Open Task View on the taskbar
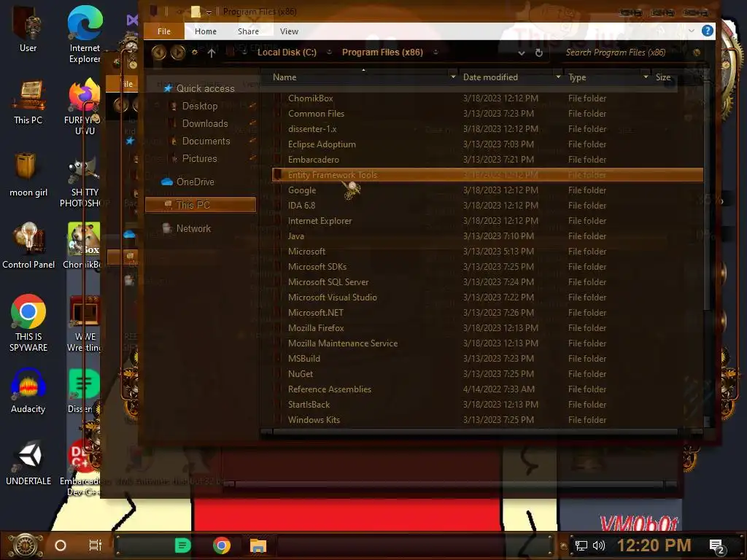 [x=96, y=545]
